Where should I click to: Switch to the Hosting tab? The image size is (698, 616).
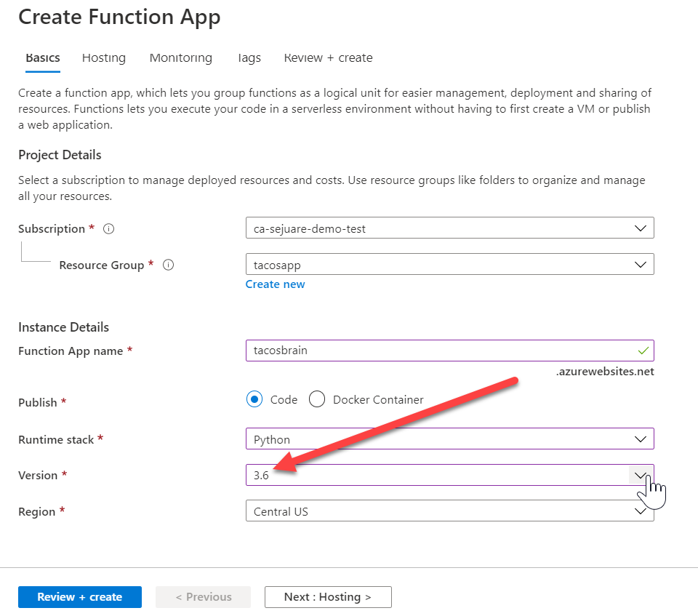pyautogui.click(x=103, y=57)
